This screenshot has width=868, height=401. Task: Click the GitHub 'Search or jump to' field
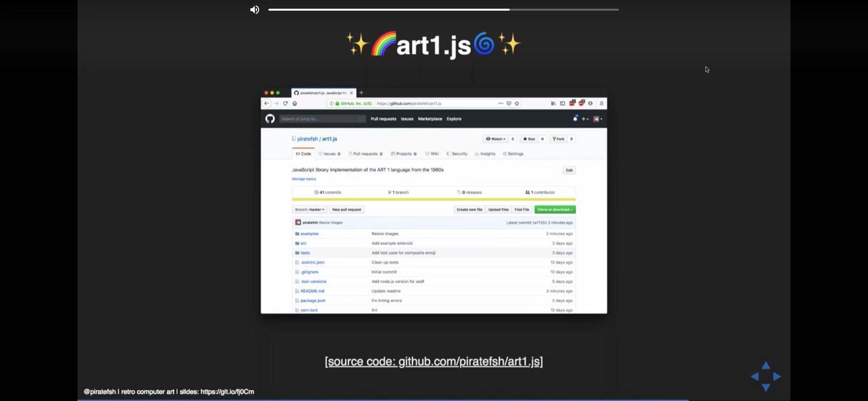click(323, 119)
